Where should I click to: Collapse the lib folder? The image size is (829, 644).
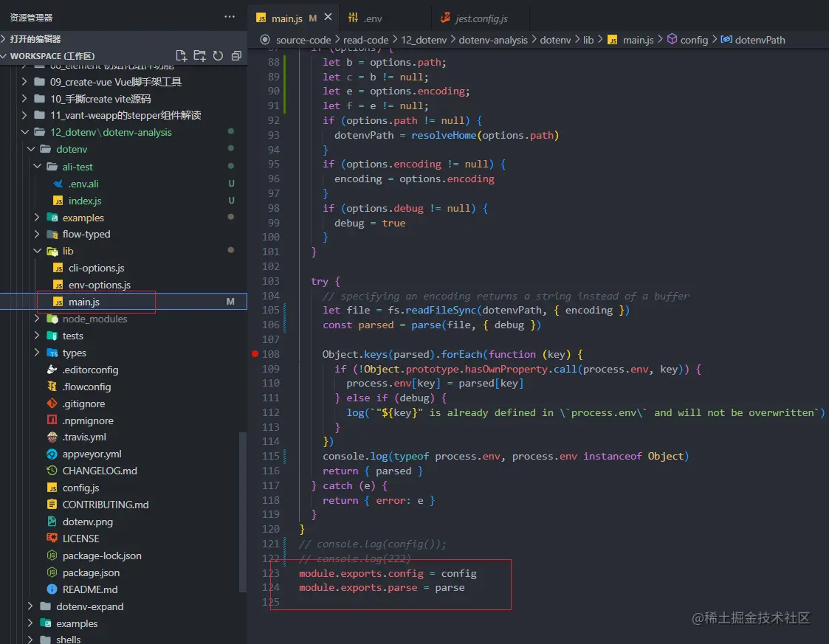coord(37,251)
